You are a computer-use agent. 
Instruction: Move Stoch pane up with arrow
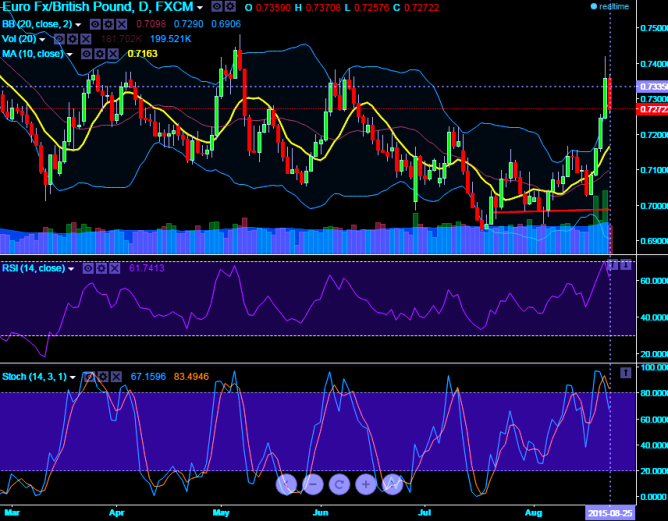pyautogui.click(x=625, y=373)
